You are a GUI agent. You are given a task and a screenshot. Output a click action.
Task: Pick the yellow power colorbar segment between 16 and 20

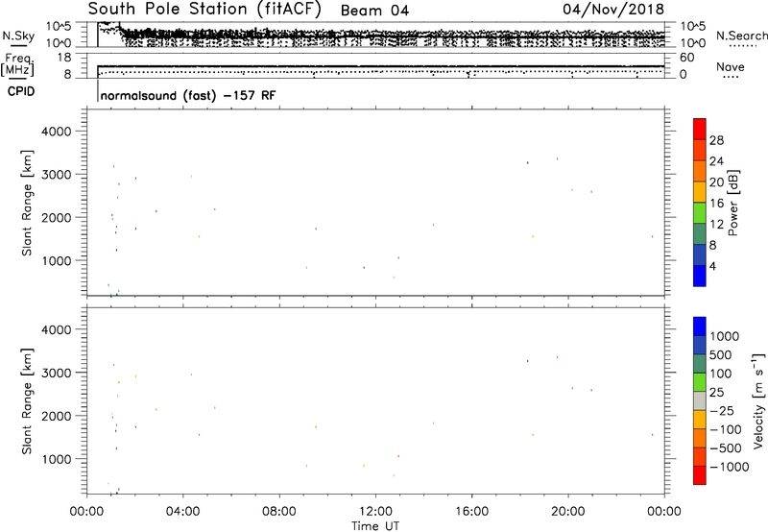pyautogui.click(x=700, y=191)
